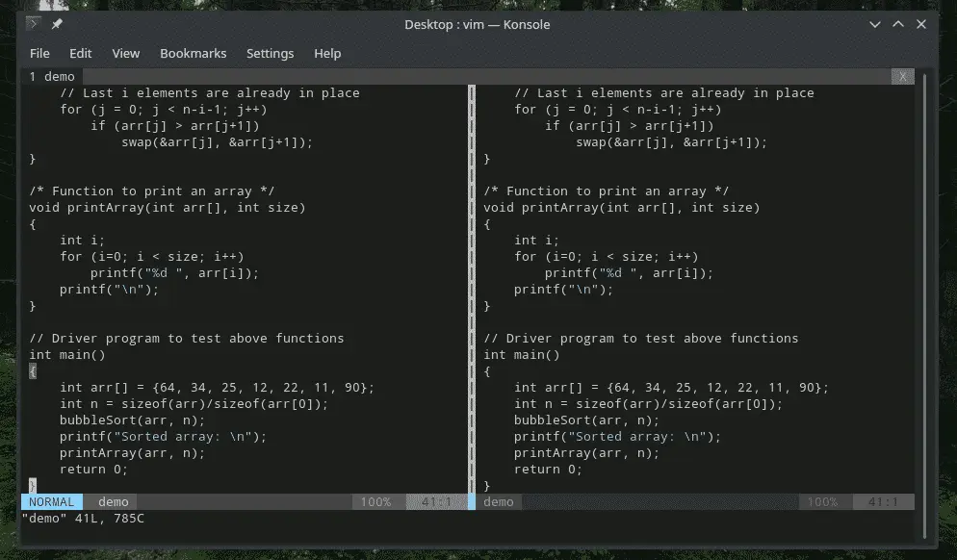Image resolution: width=957 pixels, height=560 pixels.
Task: Click the Konsole vertical scrollbar
Action: click(924, 305)
